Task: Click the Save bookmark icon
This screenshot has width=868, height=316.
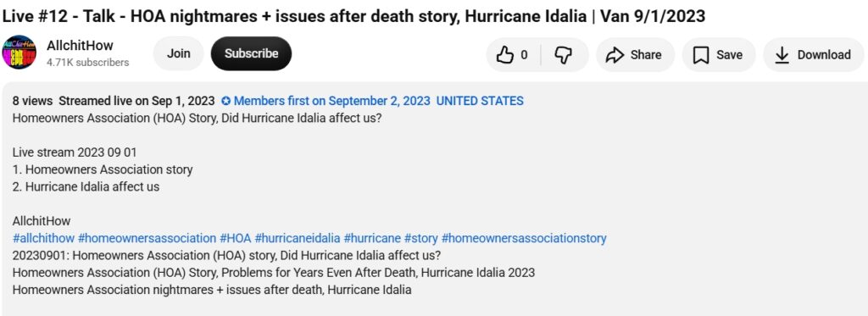Action: [701, 55]
